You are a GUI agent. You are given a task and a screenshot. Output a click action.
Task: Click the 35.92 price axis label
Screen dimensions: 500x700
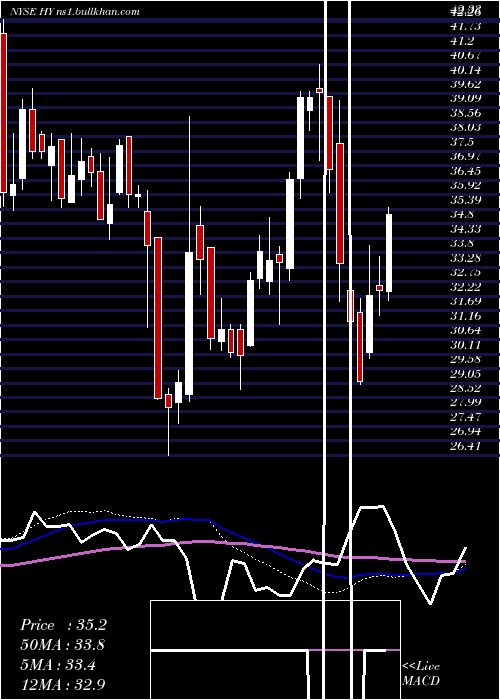point(466,185)
